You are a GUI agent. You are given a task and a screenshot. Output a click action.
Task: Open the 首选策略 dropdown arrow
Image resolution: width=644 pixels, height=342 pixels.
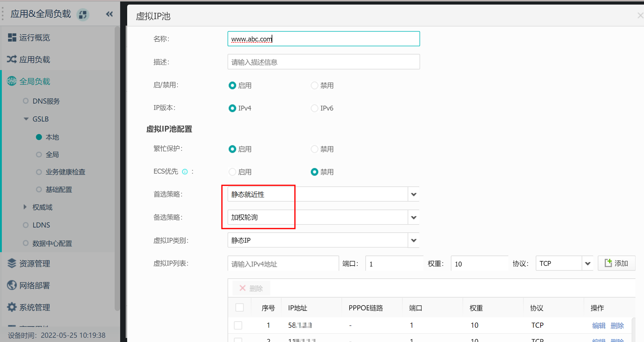[413, 194]
